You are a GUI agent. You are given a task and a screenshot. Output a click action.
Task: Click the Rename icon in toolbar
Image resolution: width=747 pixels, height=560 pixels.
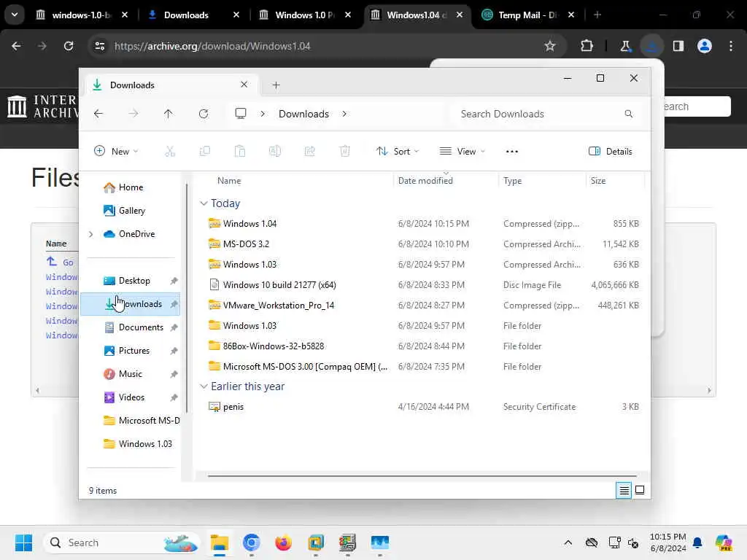(x=275, y=152)
